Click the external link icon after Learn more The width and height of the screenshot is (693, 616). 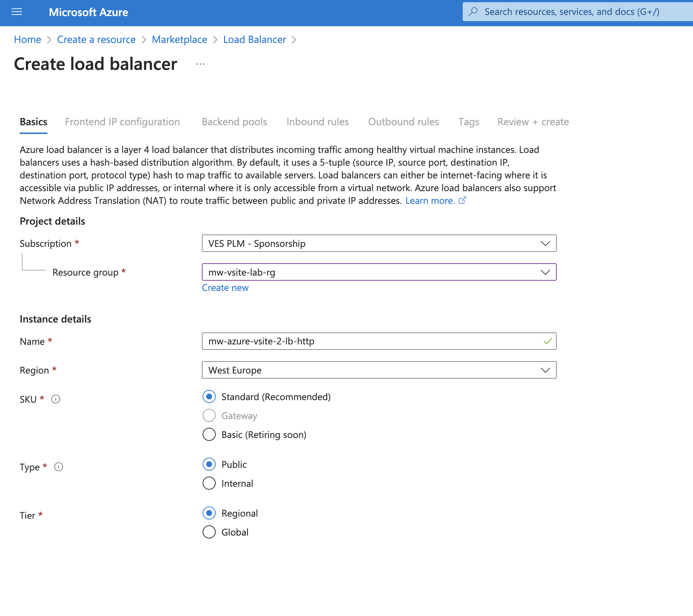point(462,201)
